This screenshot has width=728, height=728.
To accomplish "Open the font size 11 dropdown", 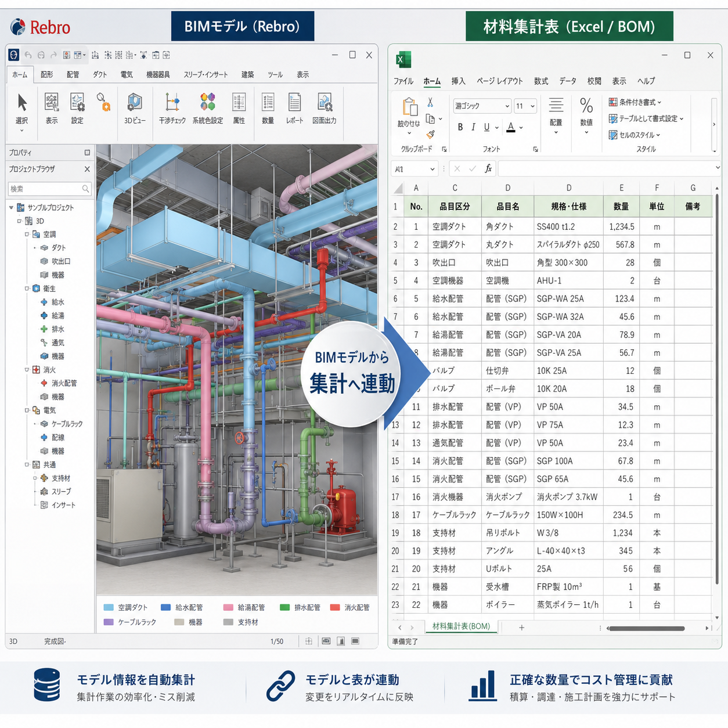I will point(532,106).
